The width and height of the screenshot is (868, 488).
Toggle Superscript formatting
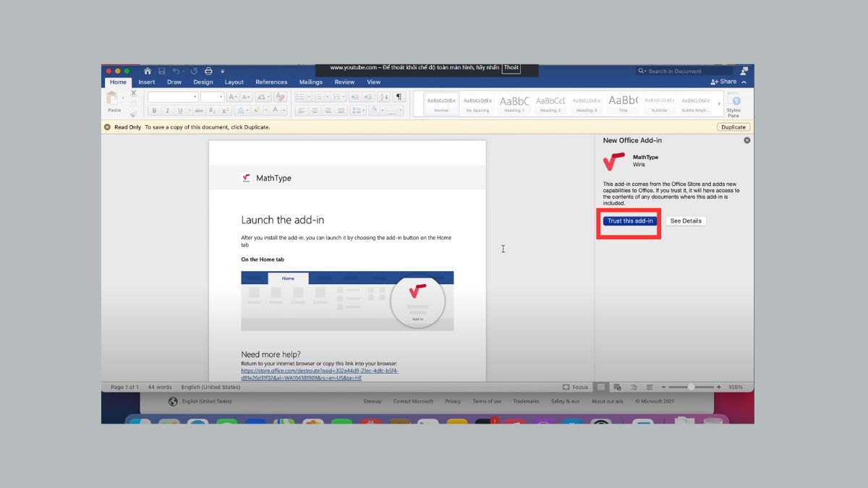[225, 111]
